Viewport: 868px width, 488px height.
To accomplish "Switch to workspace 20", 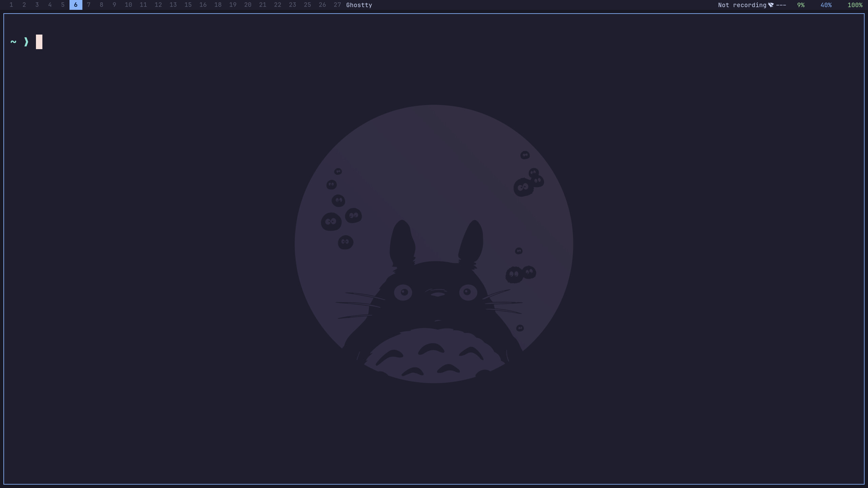I will point(248,5).
